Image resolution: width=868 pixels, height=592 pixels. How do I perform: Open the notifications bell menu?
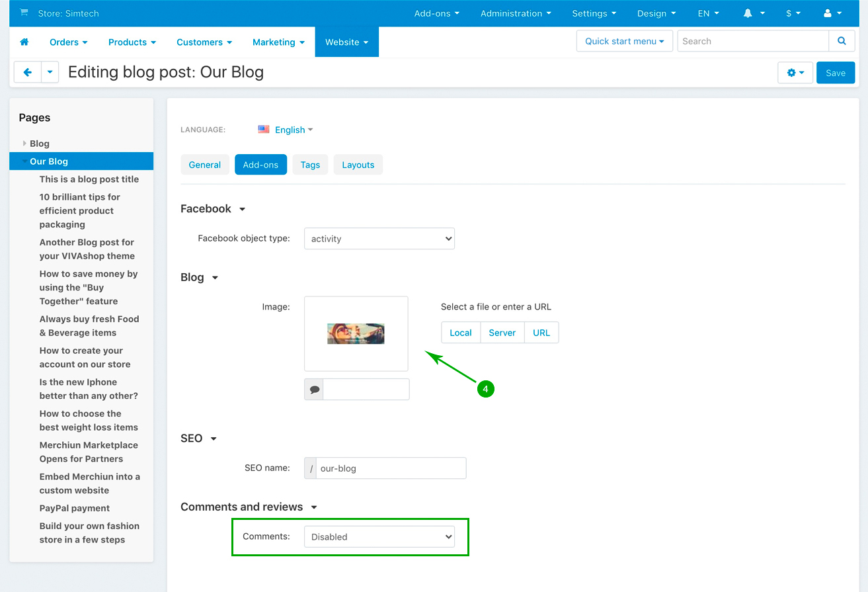(x=754, y=13)
